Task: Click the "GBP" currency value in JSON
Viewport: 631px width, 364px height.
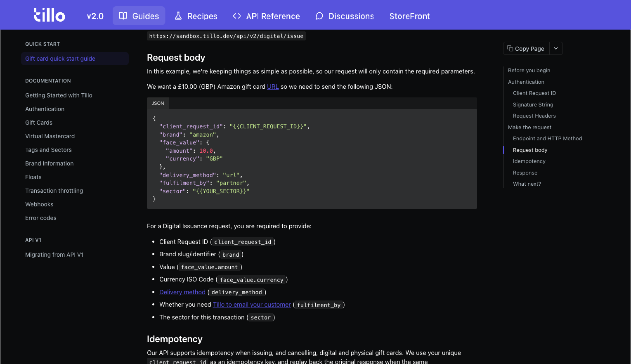Action: (x=214, y=158)
